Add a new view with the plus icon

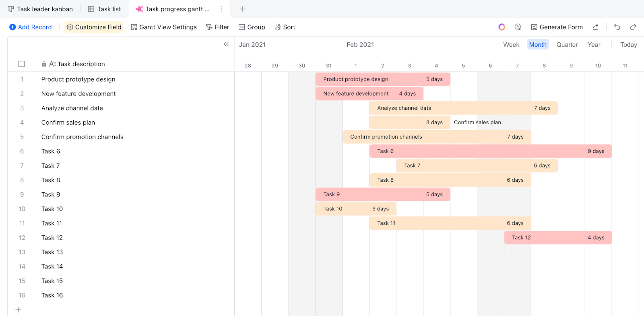pyautogui.click(x=243, y=9)
